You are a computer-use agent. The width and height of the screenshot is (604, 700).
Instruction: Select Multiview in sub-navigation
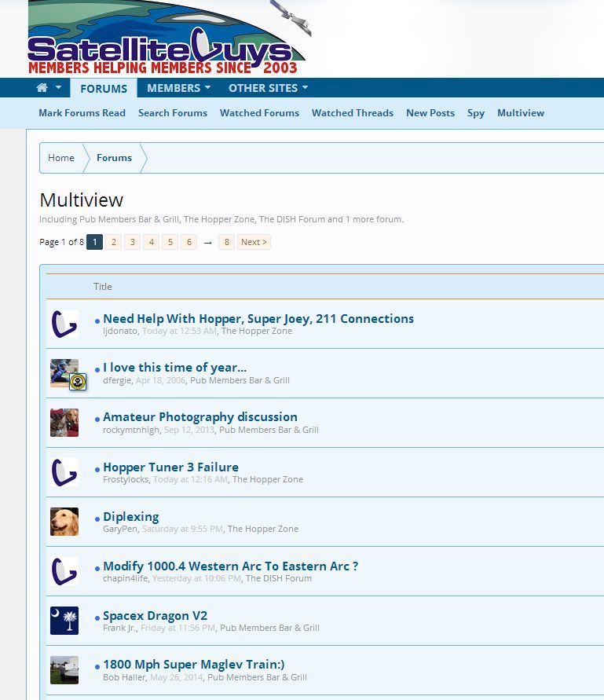pos(521,113)
